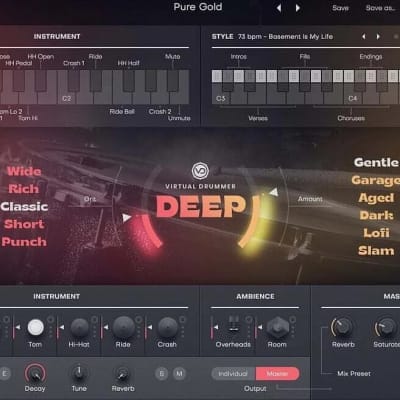This screenshot has width=400, height=400.
Task: Go to the previous preset arrow
Action: coord(279,8)
